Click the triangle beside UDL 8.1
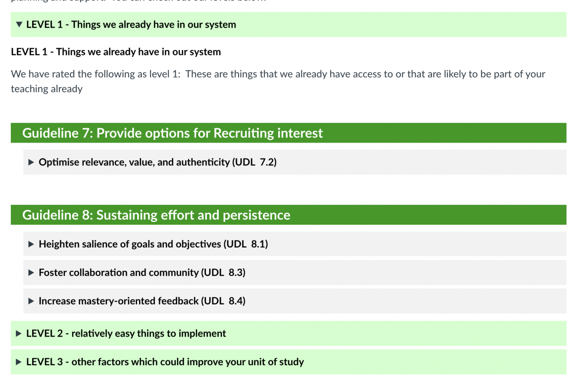The width and height of the screenshot is (579, 392). click(31, 244)
